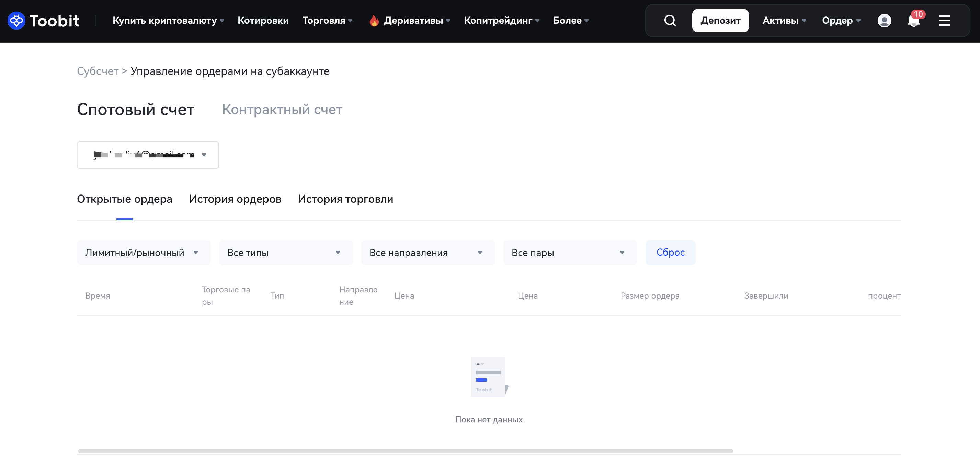This screenshot has height=457, width=980.
Task: Open the Все пары dropdown
Action: (570, 253)
